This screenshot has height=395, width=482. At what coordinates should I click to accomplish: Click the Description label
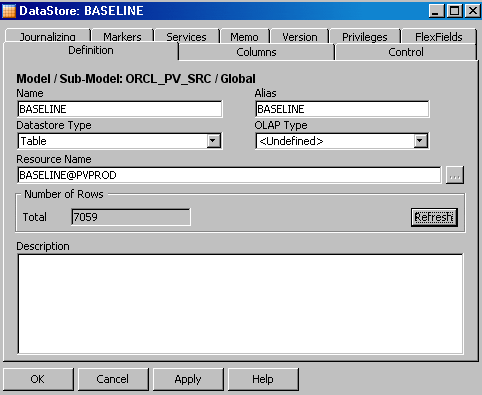pos(43,246)
